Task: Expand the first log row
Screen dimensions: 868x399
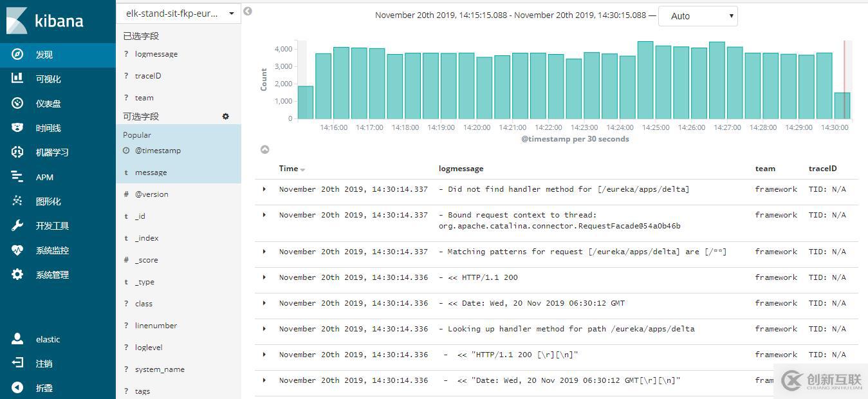Action: [x=264, y=189]
